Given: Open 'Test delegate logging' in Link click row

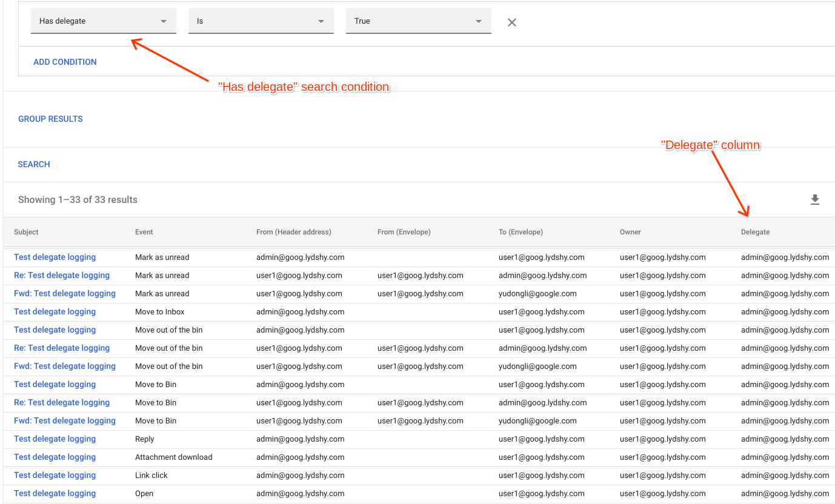Looking at the screenshot, I should pos(55,476).
